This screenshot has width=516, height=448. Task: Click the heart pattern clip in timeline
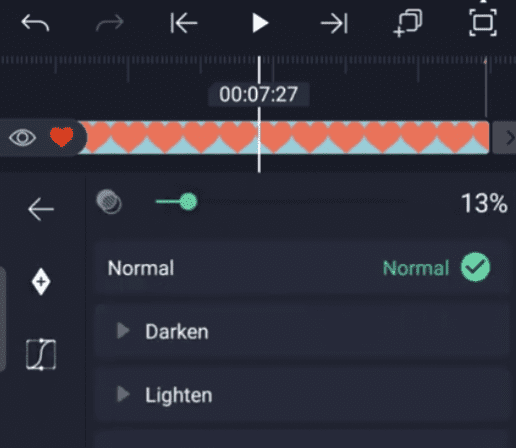tap(283, 137)
